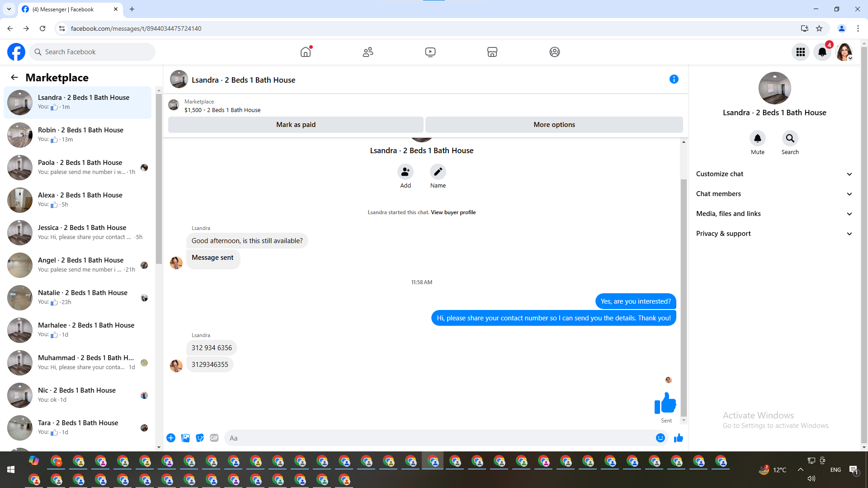
Task: Open the Tara conversation in the list
Action: pos(78,428)
